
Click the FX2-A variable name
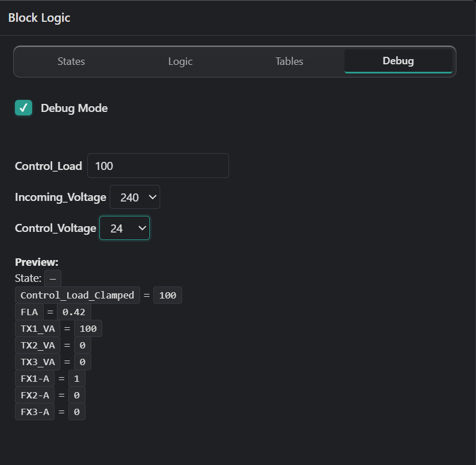tap(34, 395)
